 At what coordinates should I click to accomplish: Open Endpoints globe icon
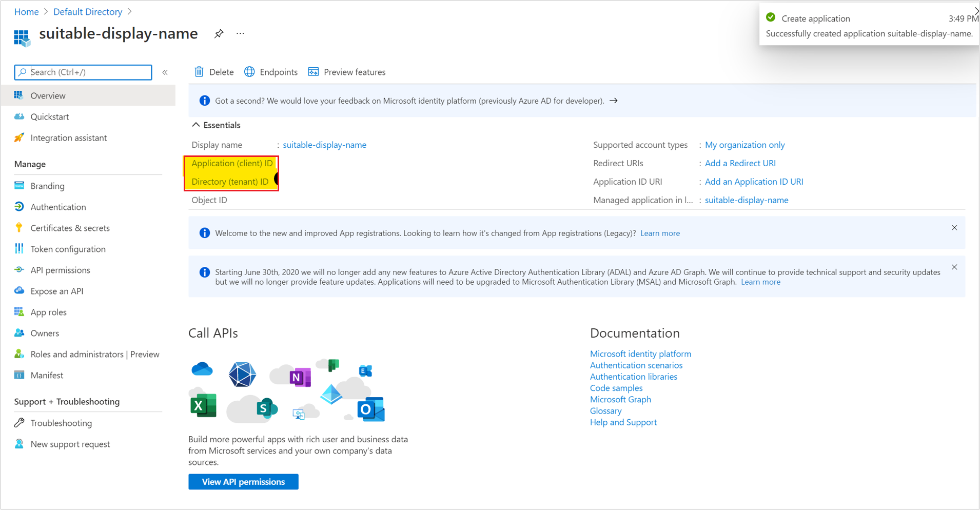click(x=249, y=72)
